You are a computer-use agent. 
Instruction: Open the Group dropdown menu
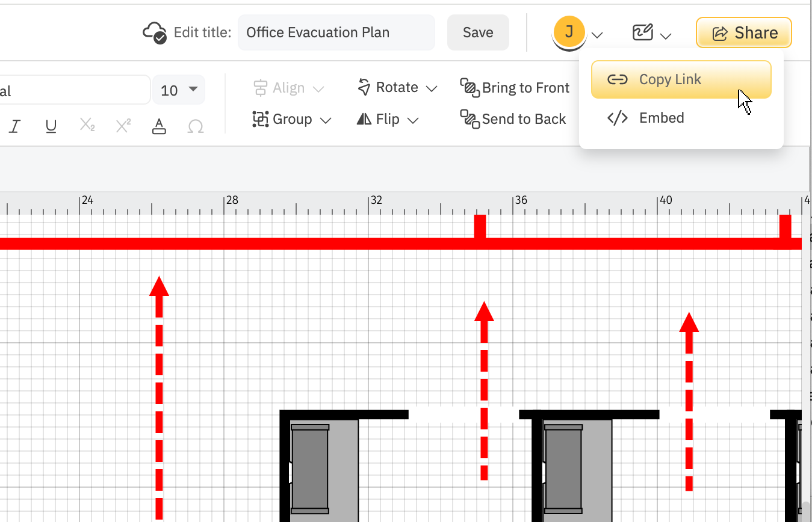[292, 119]
